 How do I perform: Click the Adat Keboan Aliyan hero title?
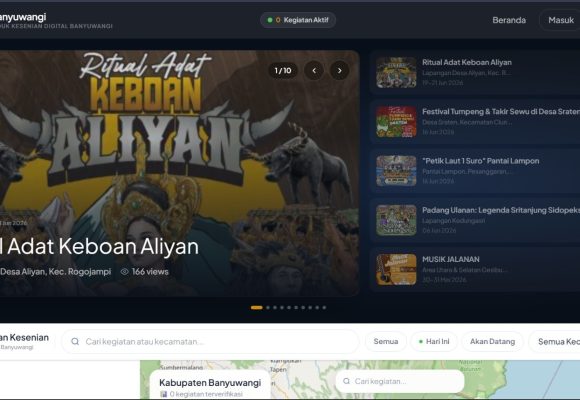pyautogui.click(x=99, y=246)
